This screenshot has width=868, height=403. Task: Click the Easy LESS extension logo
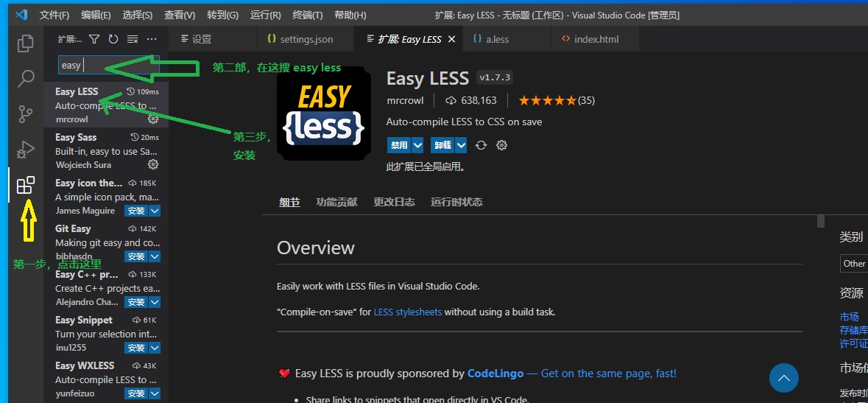pyautogui.click(x=324, y=113)
